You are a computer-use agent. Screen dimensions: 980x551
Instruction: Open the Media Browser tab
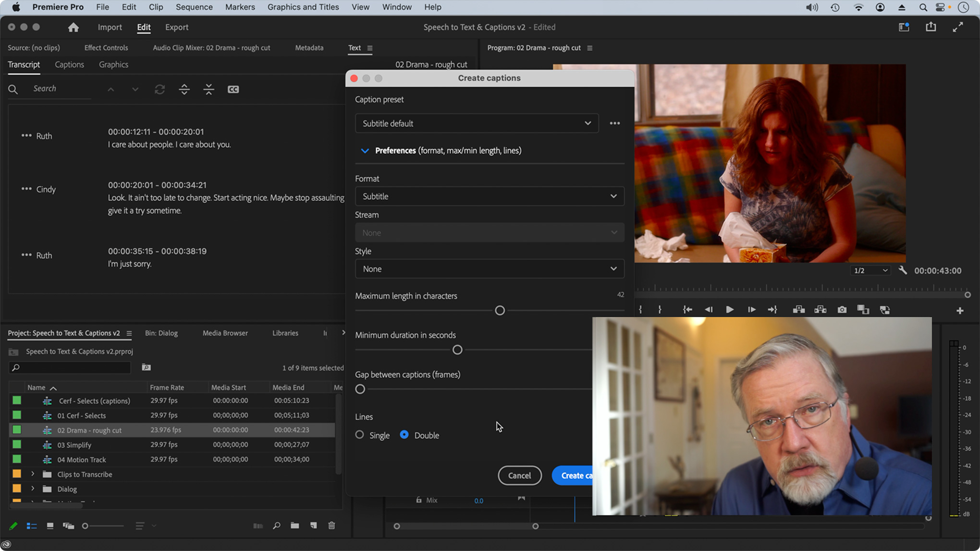coord(225,333)
